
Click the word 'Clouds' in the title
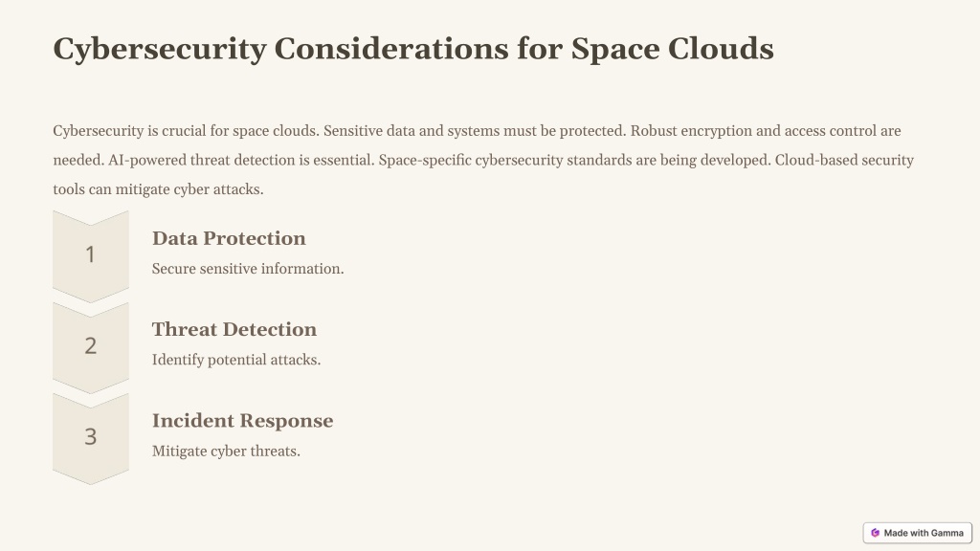[721, 49]
